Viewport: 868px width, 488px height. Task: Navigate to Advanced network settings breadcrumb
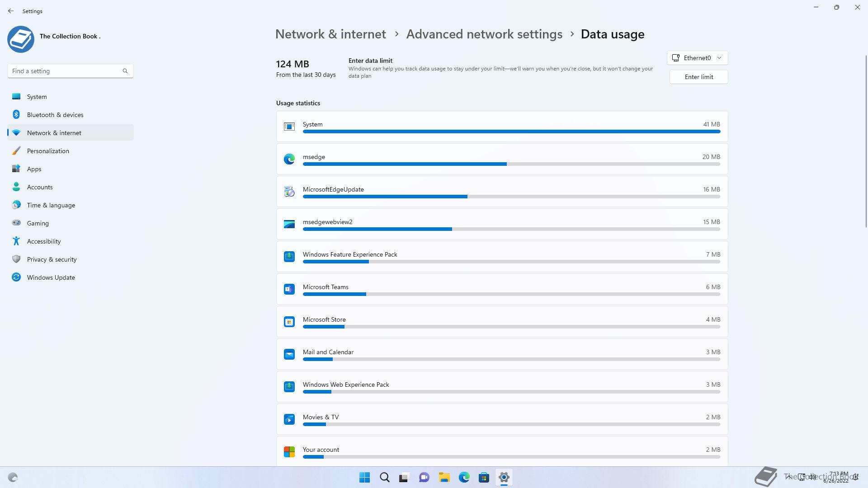tap(484, 34)
